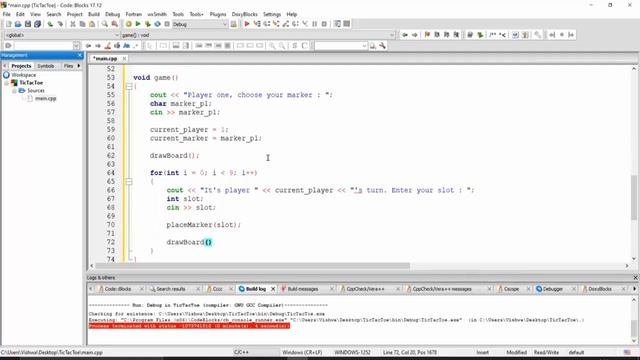Collapse the game() function fold marker at line 54
Viewport: 640px width, 360px height.
pyautogui.click(x=129, y=86)
